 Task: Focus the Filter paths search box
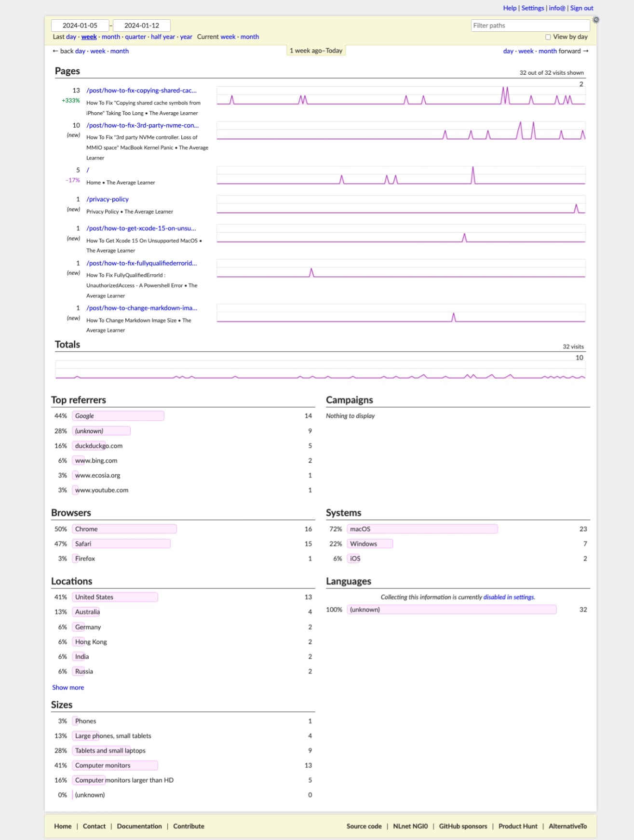click(x=530, y=26)
